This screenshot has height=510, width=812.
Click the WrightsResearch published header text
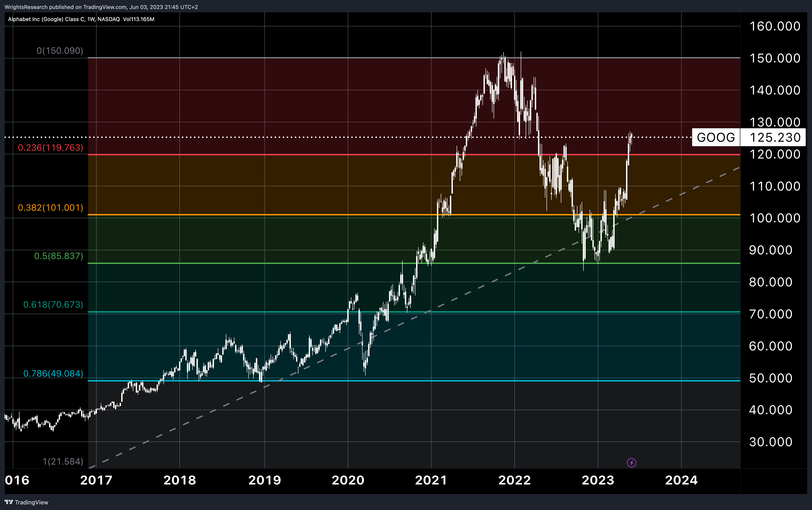101,7
